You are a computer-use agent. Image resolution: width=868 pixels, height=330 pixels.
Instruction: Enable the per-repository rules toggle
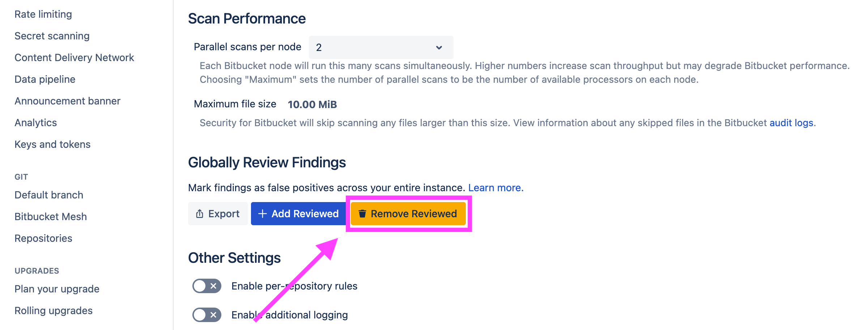tap(207, 286)
